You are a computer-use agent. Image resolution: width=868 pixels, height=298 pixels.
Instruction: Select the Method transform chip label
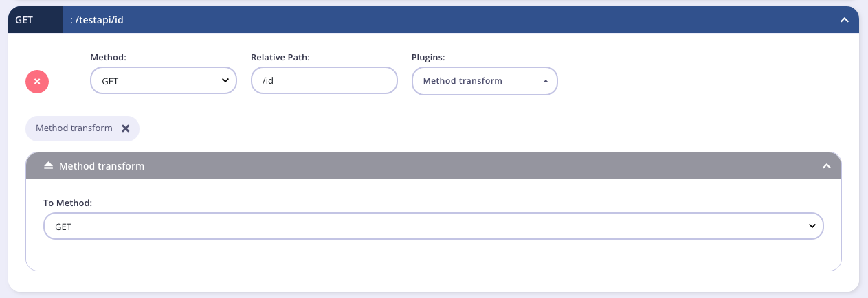click(74, 128)
